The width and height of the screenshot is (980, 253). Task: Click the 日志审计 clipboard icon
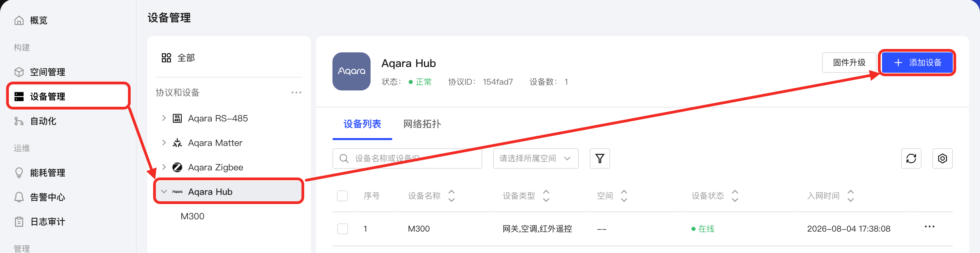19,221
